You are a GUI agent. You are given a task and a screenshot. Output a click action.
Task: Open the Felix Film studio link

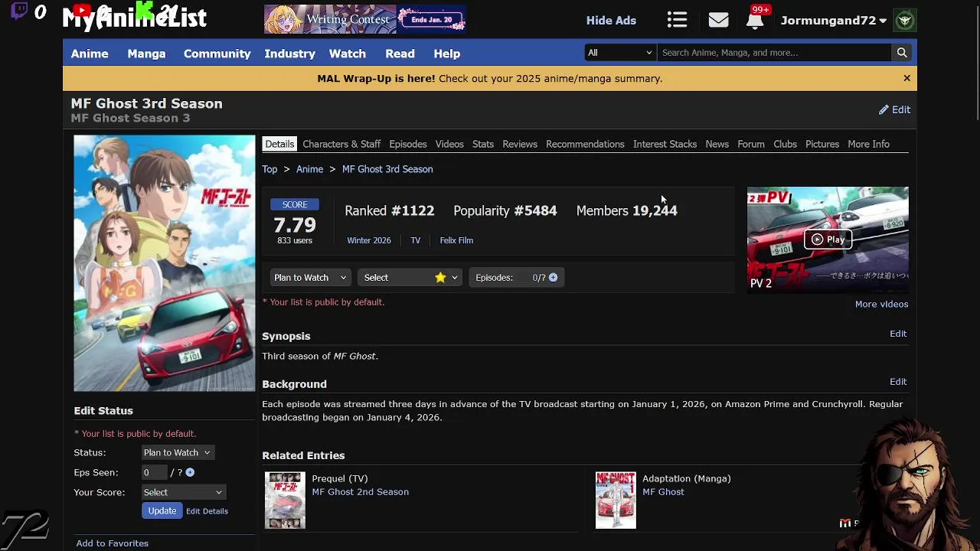click(x=456, y=240)
